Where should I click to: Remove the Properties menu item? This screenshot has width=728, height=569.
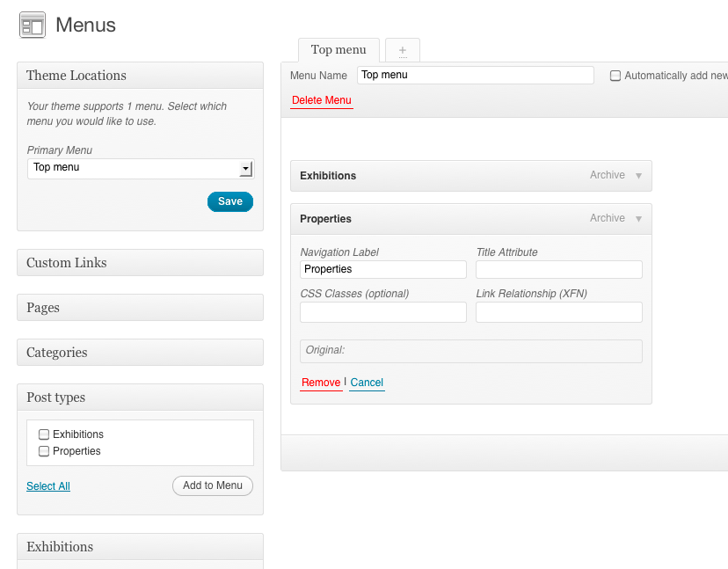tap(321, 383)
